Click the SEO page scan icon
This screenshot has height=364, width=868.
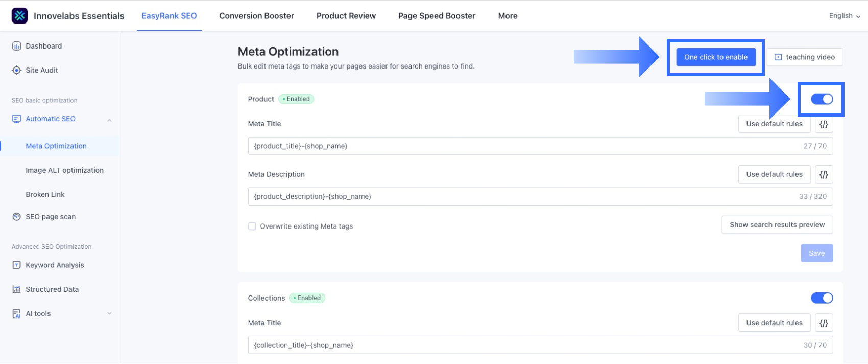click(x=16, y=217)
